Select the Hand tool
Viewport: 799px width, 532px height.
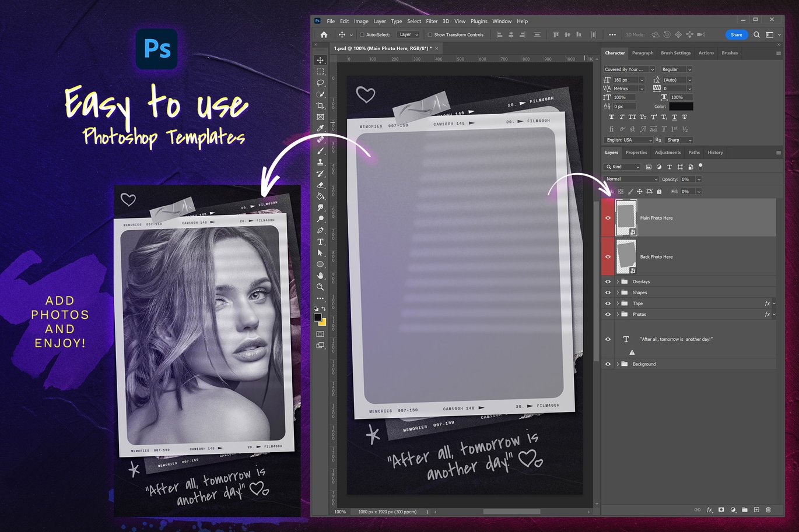tap(320, 276)
